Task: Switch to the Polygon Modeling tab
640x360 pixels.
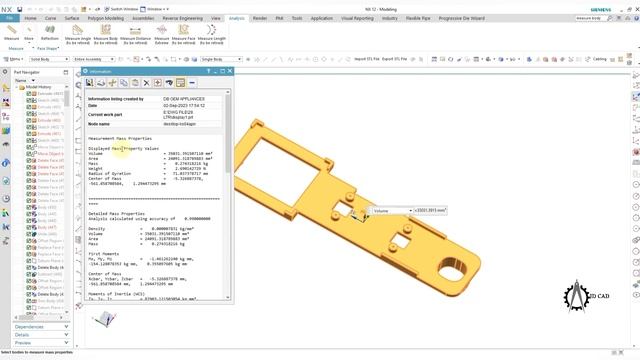Action: (x=105, y=18)
